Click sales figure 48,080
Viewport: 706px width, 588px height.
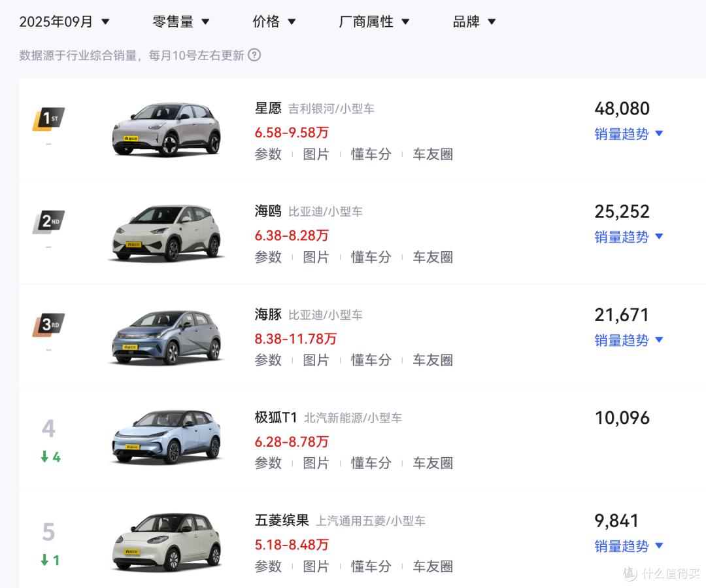coord(622,109)
